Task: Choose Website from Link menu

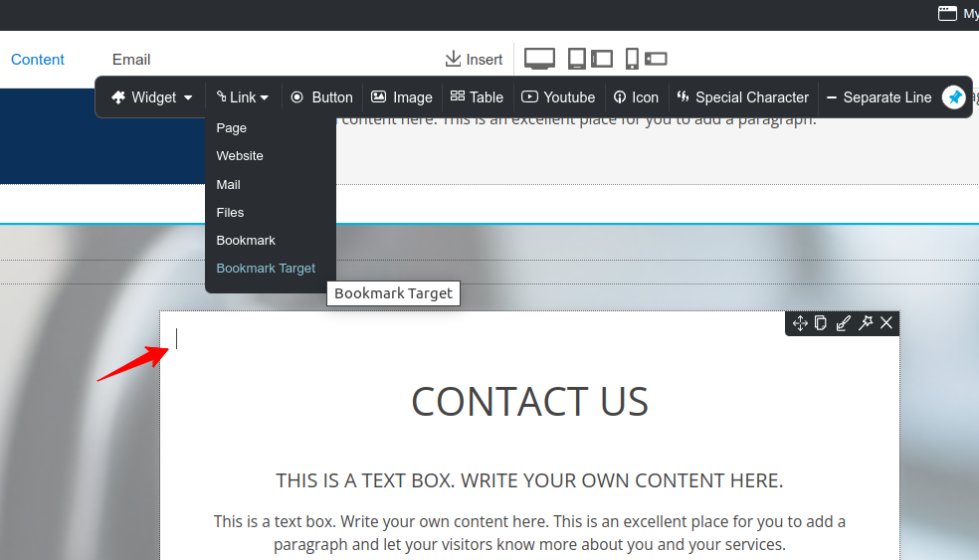Action: (x=240, y=156)
